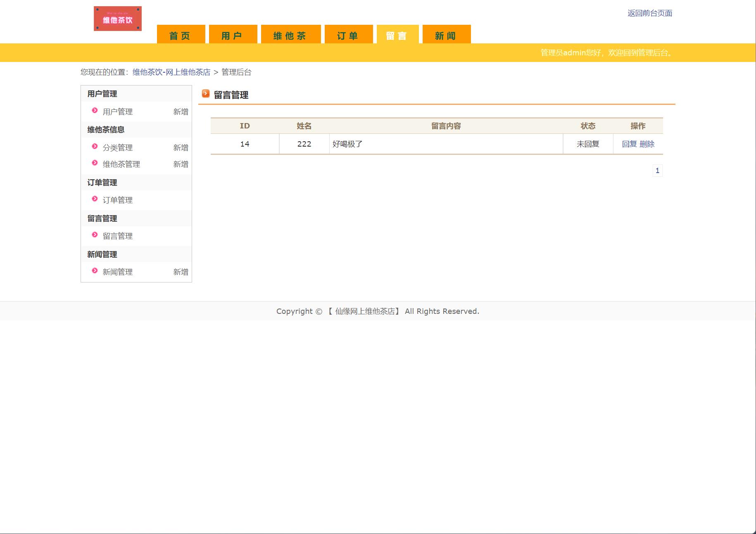Open breadcrumb link 维他茶饮-网上维他茶店
756x534 pixels.
coord(171,72)
